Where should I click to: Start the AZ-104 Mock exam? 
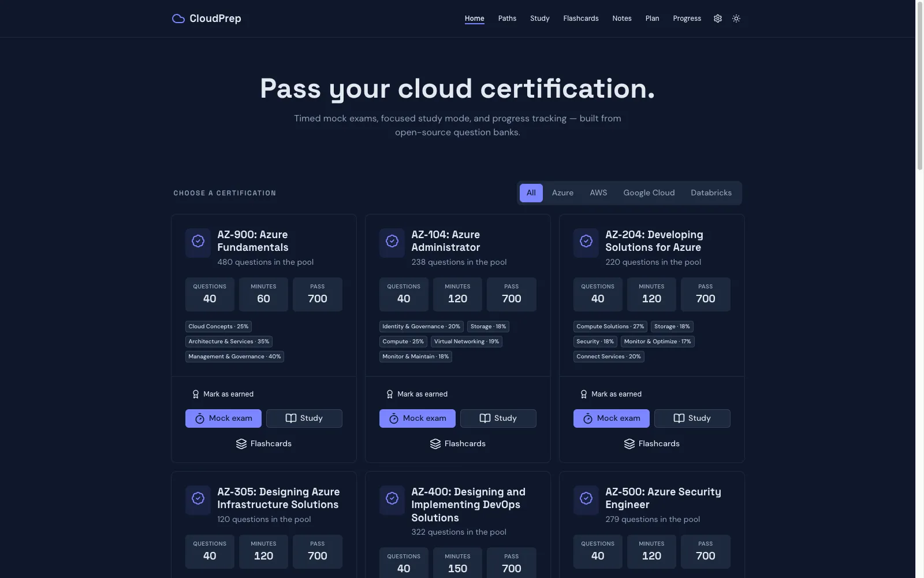click(418, 418)
